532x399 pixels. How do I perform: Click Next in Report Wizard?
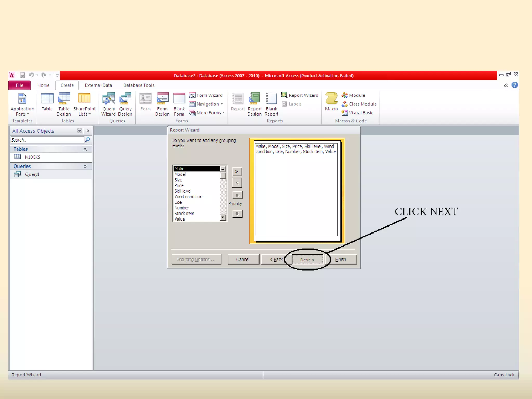coord(307,260)
